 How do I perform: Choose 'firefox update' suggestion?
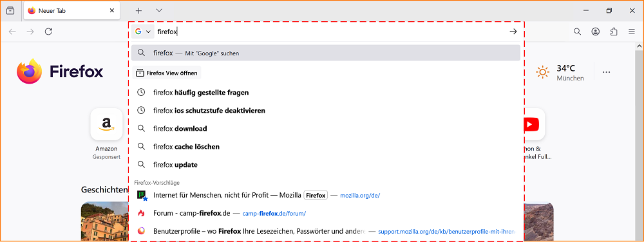326,165
